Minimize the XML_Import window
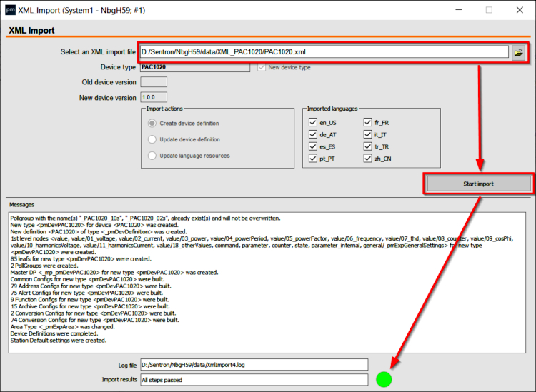The height and width of the screenshot is (392, 536). coord(458,10)
